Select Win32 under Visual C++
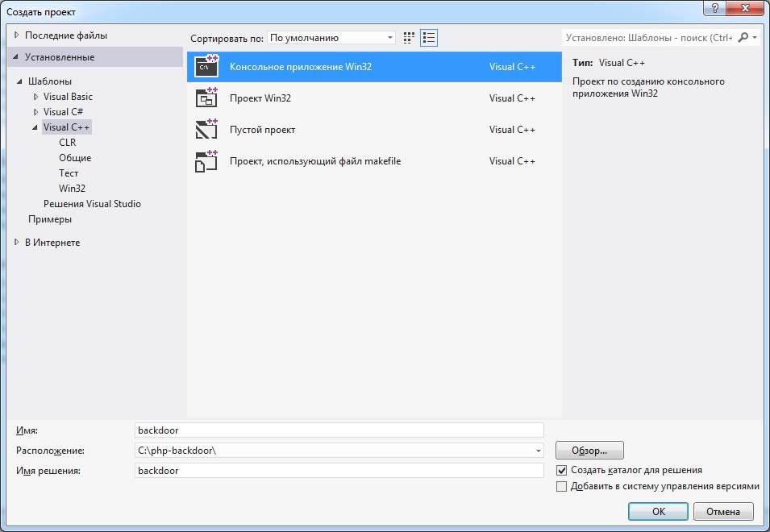The image size is (770, 532). pos(72,189)
